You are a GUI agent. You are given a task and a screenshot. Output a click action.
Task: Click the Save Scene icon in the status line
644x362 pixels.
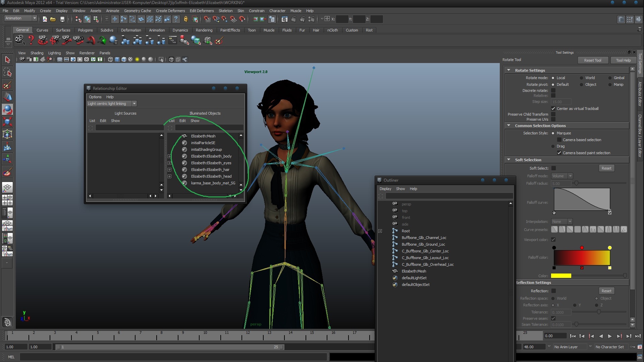[62, 19]
